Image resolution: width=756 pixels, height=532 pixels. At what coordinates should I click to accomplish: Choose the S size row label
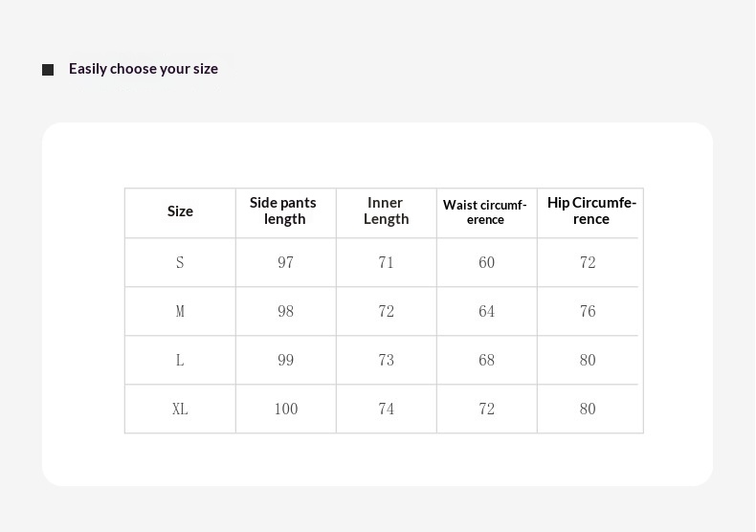coord(180,262)
